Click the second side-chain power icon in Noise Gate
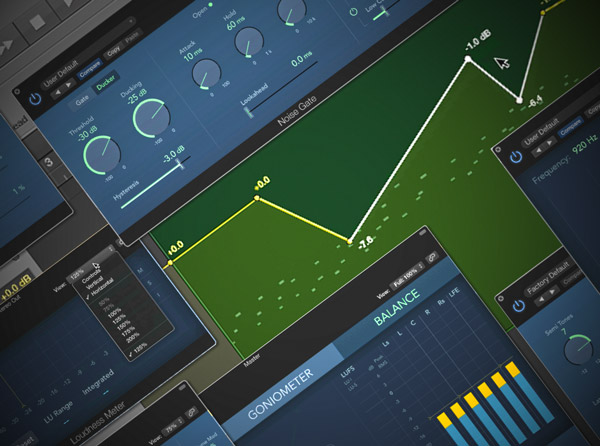 click(x=354, y=12)
